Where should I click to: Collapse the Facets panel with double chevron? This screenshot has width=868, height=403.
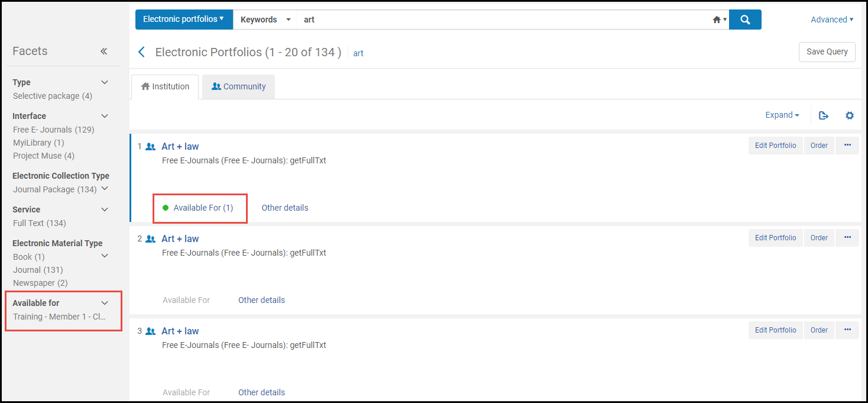tap(104, 51)
